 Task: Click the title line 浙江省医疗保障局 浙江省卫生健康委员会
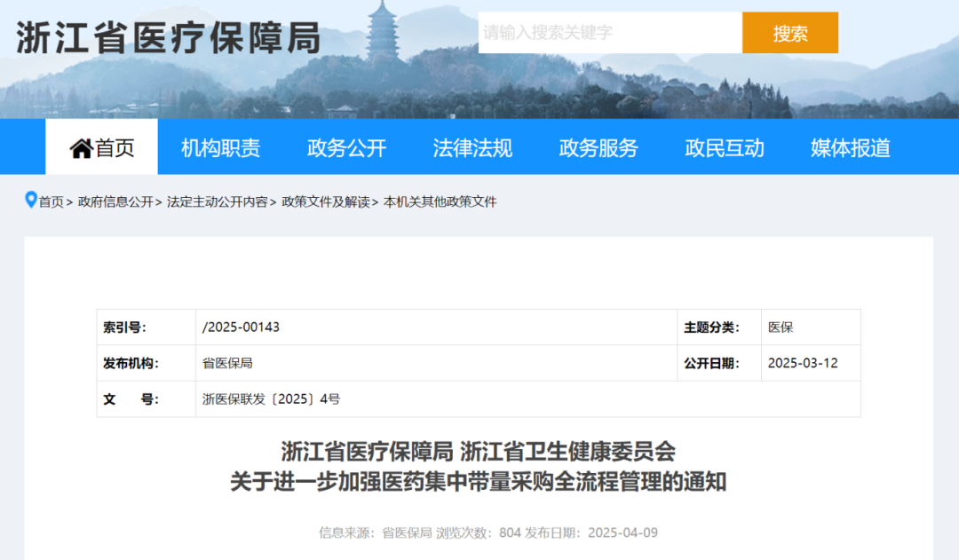[x=479, y=452]
